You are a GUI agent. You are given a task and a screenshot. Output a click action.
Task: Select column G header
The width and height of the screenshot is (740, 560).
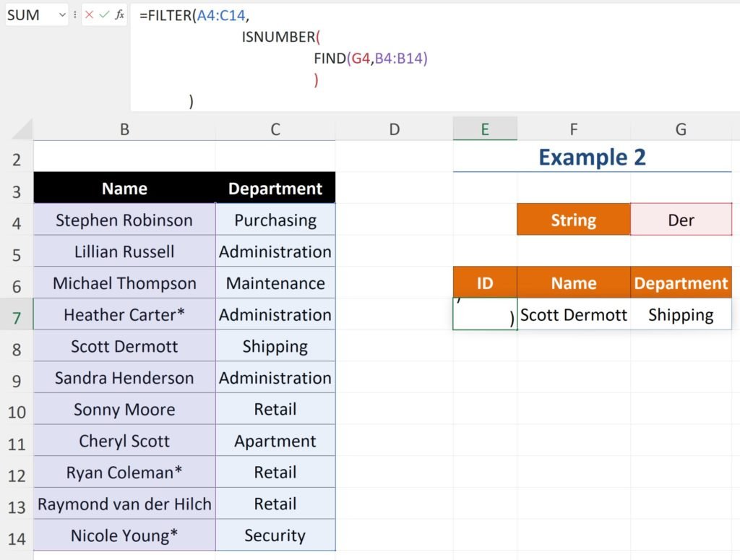(681, 129)
